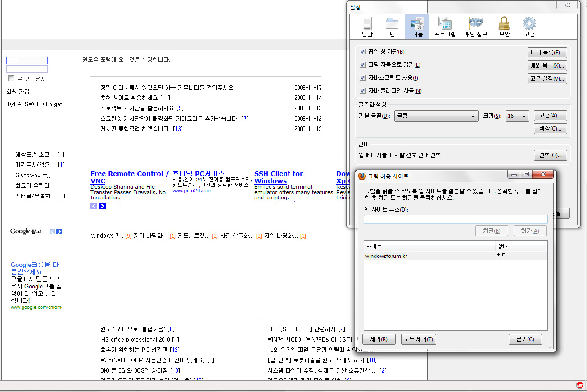Sort by the 사이트 column header
The width and height of the screenshot is (587, 392).
click(429, 247)
